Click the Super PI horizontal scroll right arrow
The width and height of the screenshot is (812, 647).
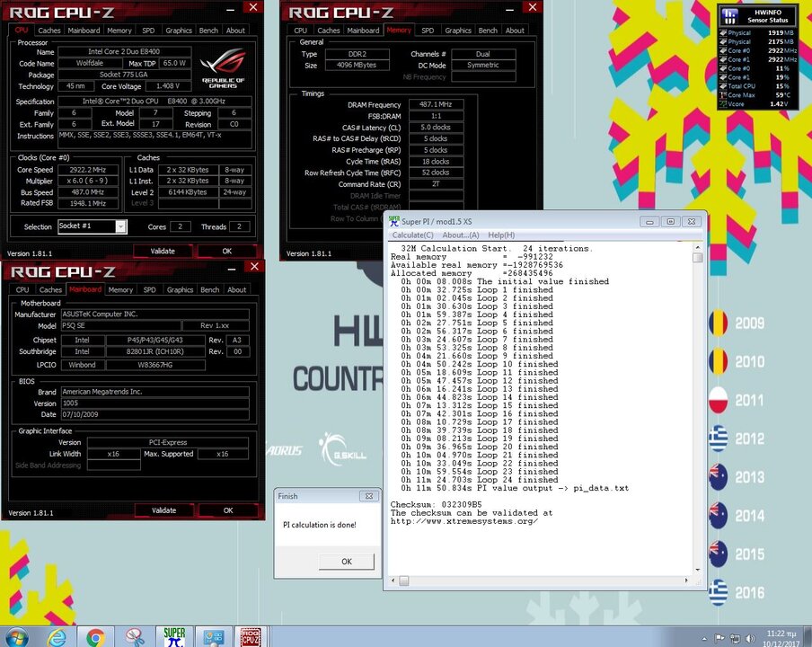tap(686, 581)
